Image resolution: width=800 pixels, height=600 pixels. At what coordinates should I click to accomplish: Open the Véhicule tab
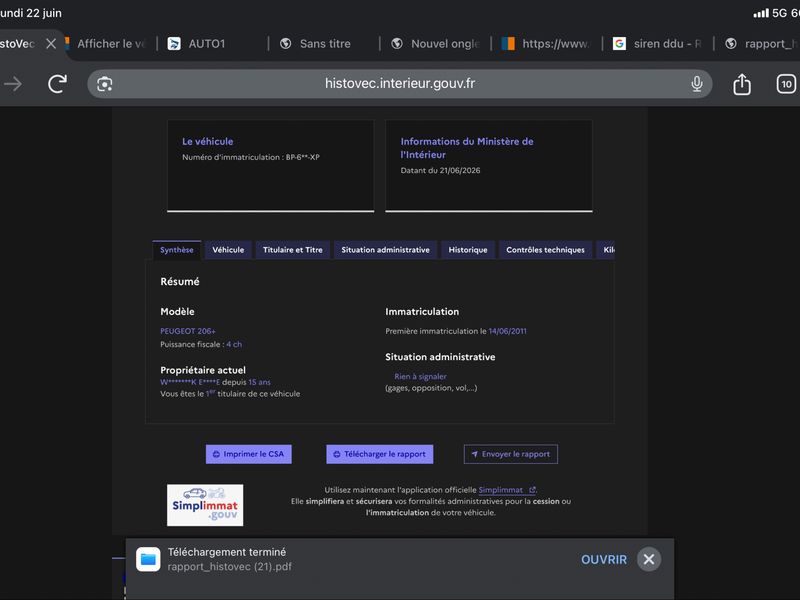(x=228, y=250)
